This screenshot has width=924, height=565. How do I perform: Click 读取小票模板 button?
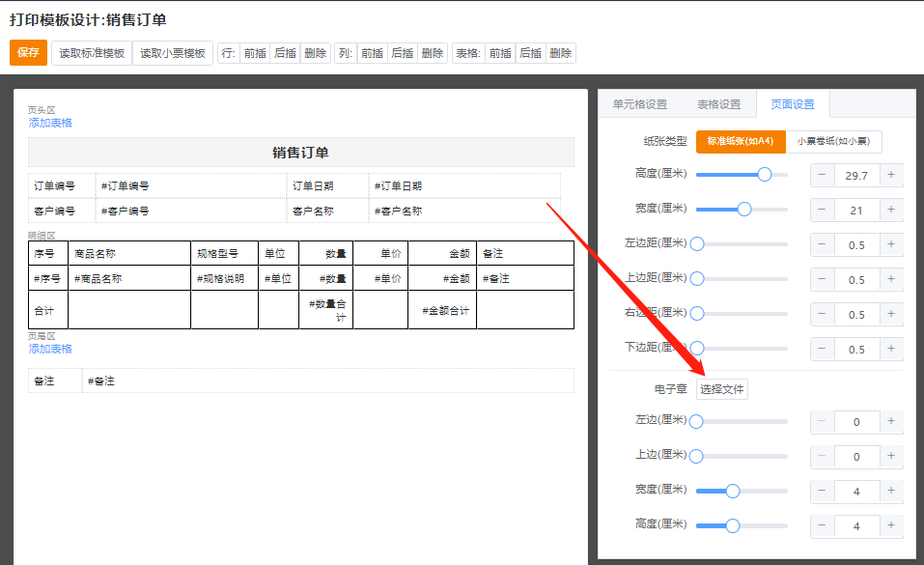tap(173, 53)
